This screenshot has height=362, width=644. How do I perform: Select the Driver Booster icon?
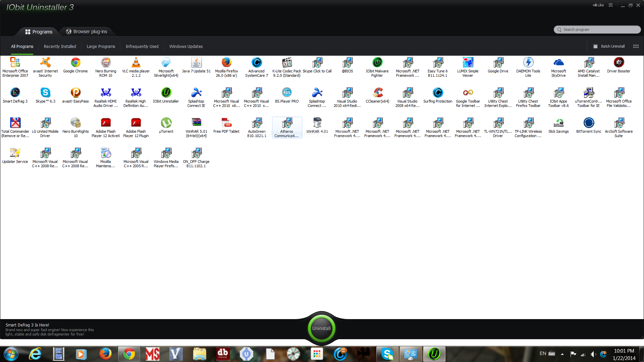[619, 63]
